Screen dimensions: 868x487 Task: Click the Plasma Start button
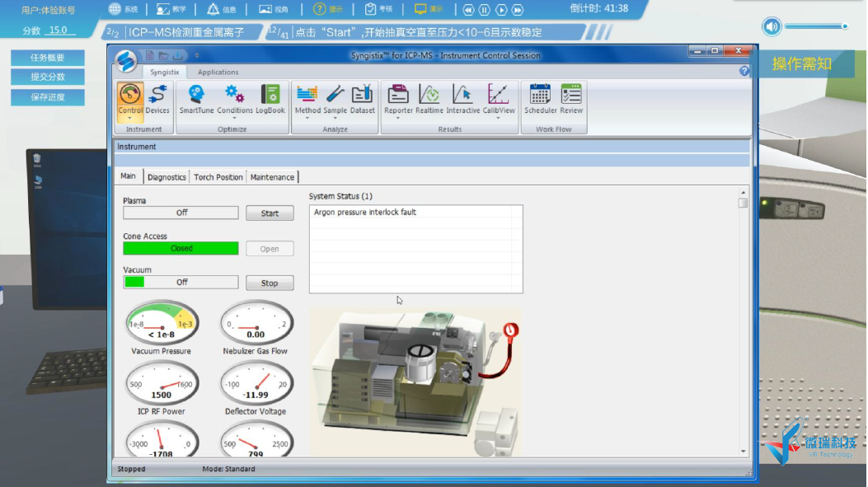(x=270, y=213)
